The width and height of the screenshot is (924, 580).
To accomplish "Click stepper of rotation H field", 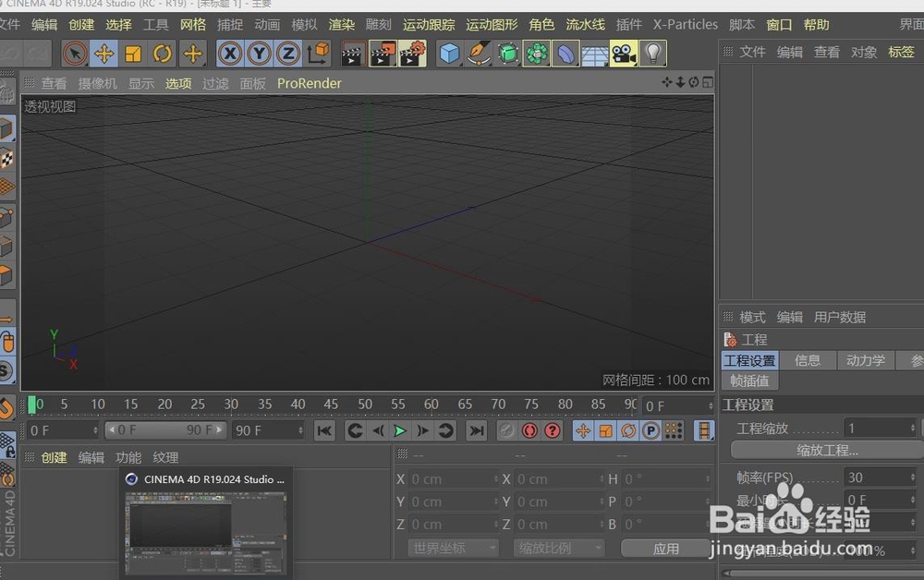I will pyautogui.click(x=708, y=479).
